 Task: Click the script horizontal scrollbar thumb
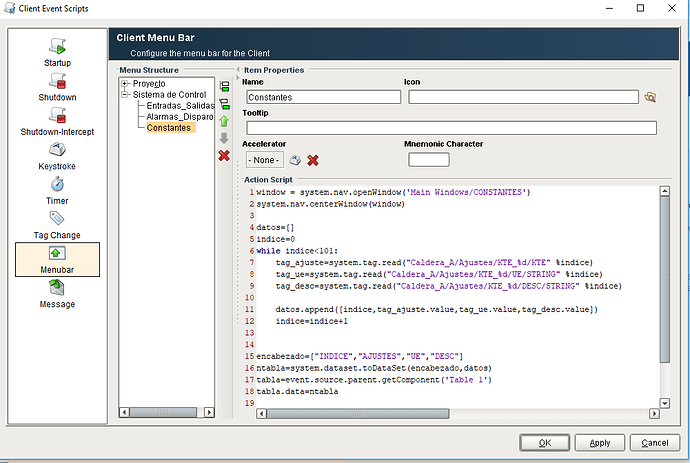(358, 414)
